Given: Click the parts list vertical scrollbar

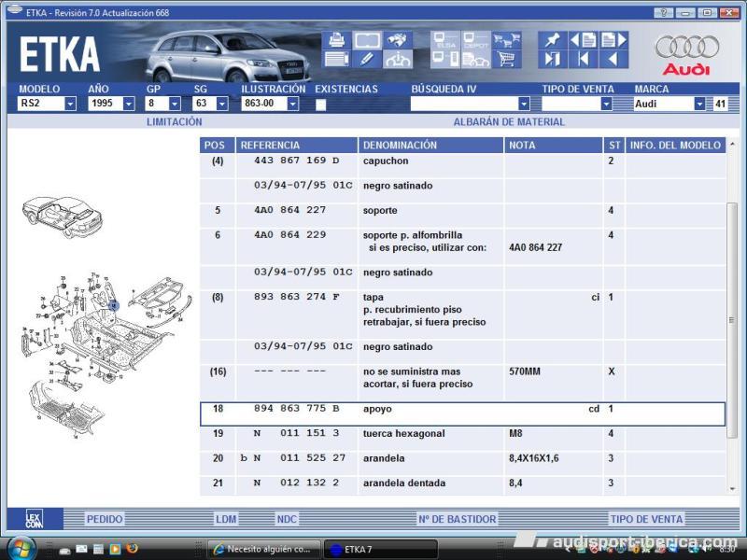Looking at the screenshot, I should 732,320.
